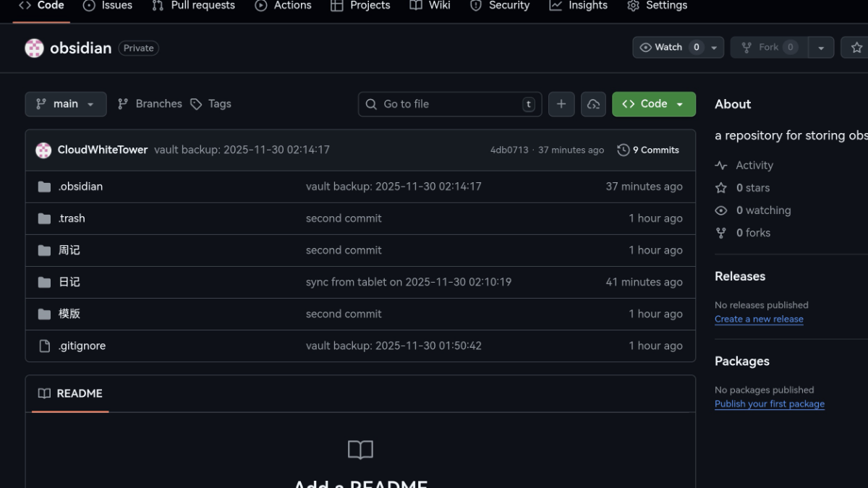View 9 Commits history
868x488 pixels.
648,150
